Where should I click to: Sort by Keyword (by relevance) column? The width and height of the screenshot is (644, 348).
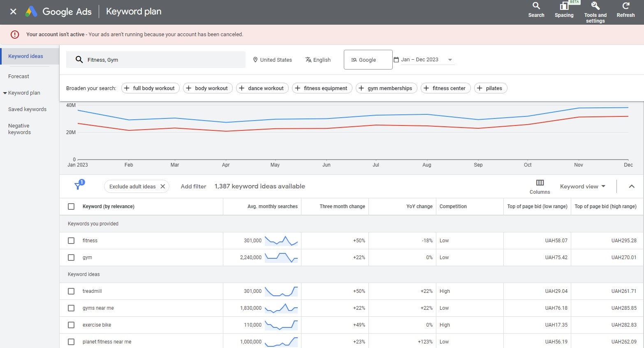coord(108,206)
